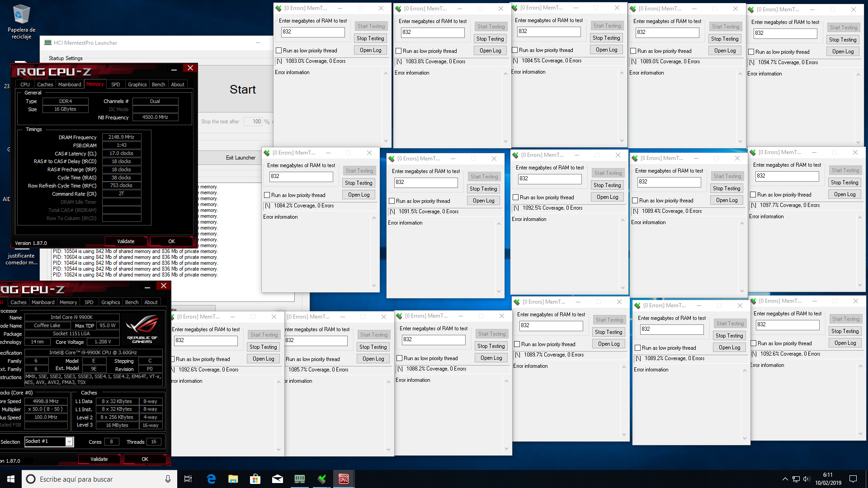This screenshot has height=488, width=868.
Task: Open Mail app in taskbar
Action: [278, 479]
